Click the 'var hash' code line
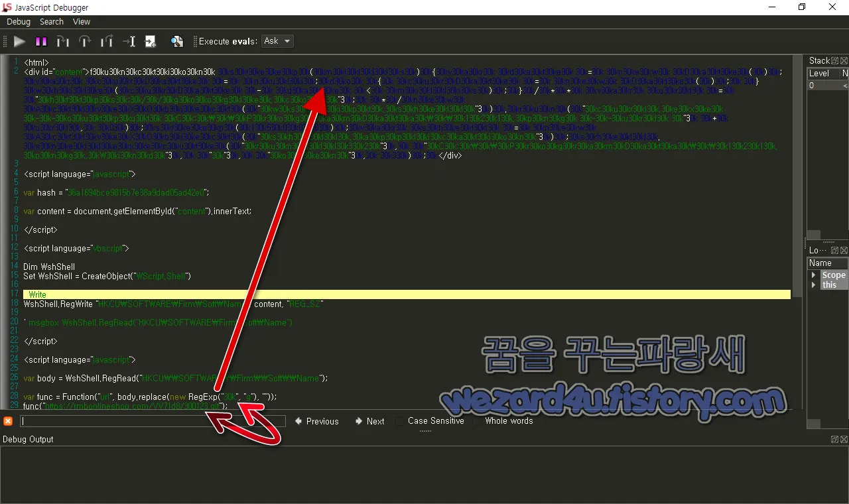849x504 pixels. click(116, 192)
